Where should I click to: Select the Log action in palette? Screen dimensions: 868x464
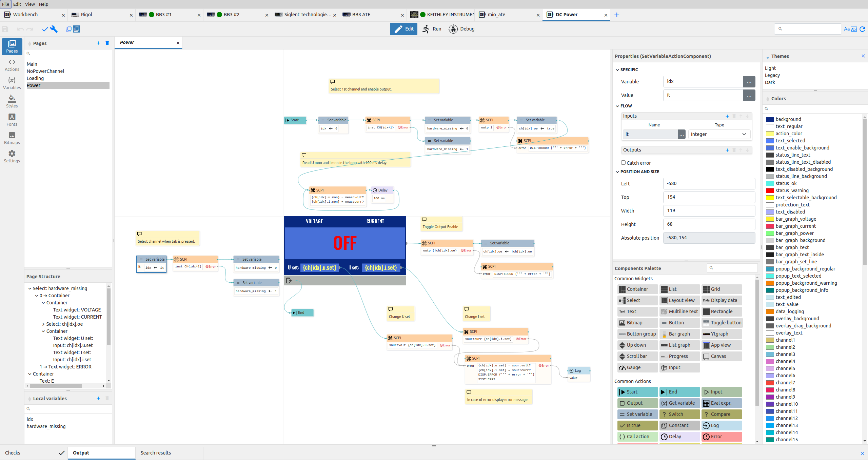[x=722, y=425]
